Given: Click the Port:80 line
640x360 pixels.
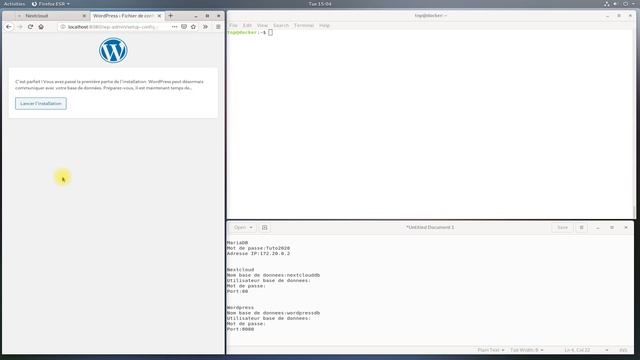Looking at the screenshot, I should click(238, 291).
